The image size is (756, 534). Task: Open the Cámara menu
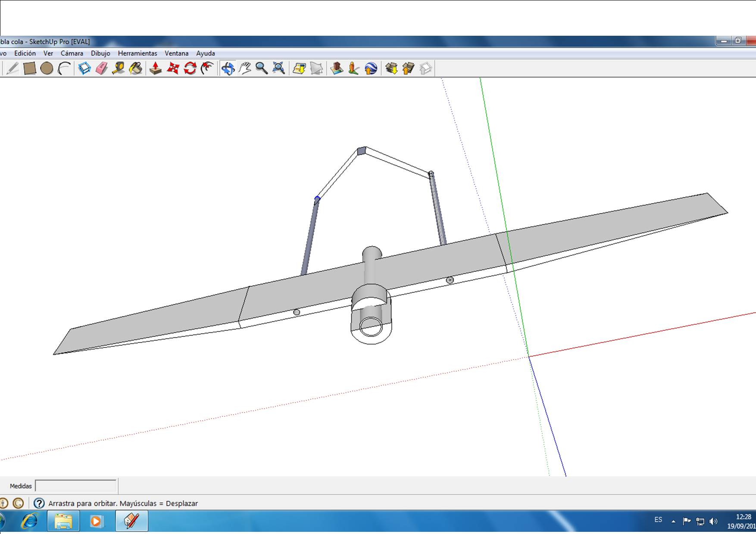point(72,53)
